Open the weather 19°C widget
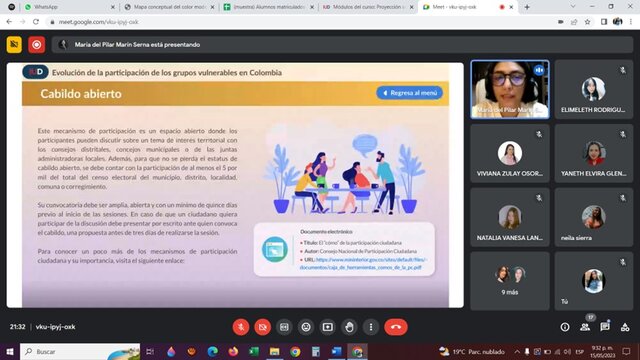The height and width of the screenshot is (360, 640). click(x=472, y=351)
